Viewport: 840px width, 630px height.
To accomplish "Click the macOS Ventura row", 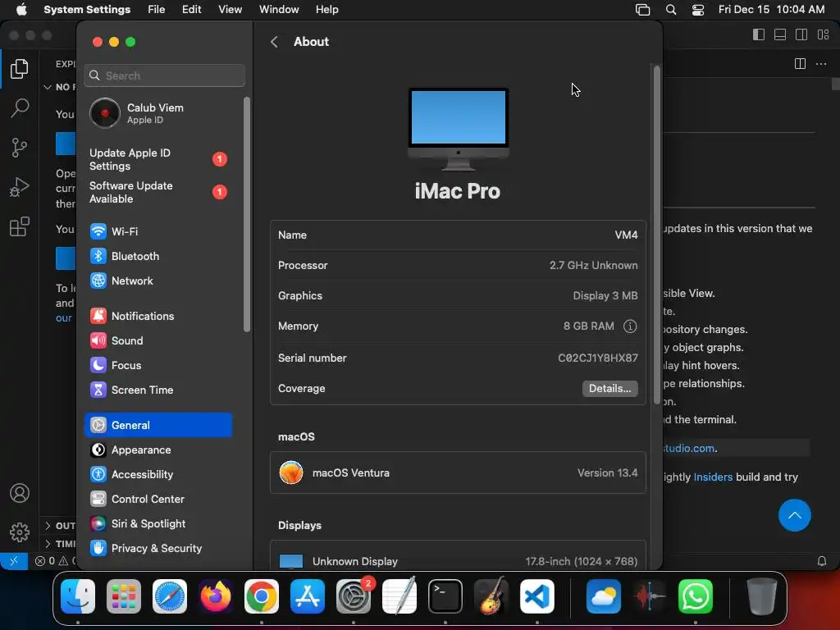I will coord(458,473).
